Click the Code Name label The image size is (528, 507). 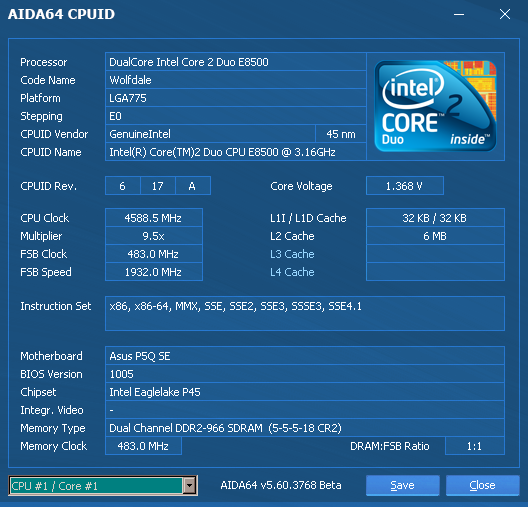pyautogui.click(x=48, y=80)
